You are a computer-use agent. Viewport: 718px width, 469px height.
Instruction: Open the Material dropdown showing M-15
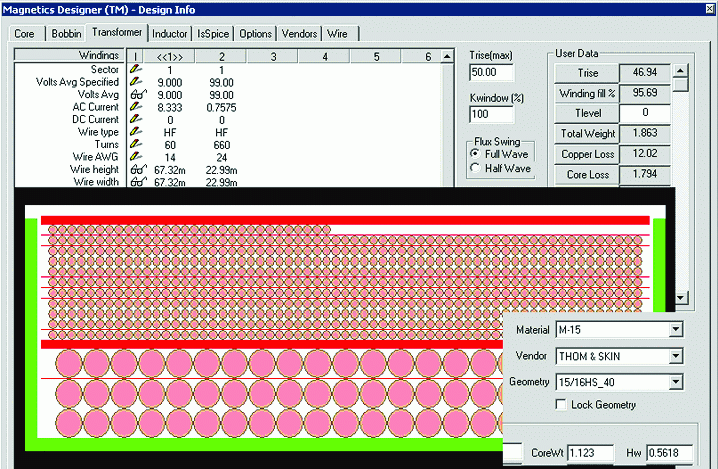coord(676,329)
